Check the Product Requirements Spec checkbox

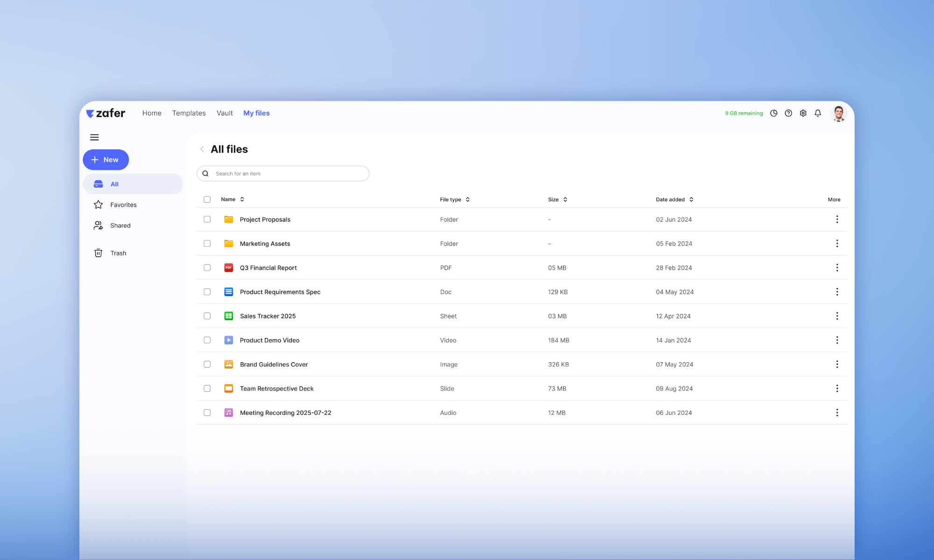207,292
